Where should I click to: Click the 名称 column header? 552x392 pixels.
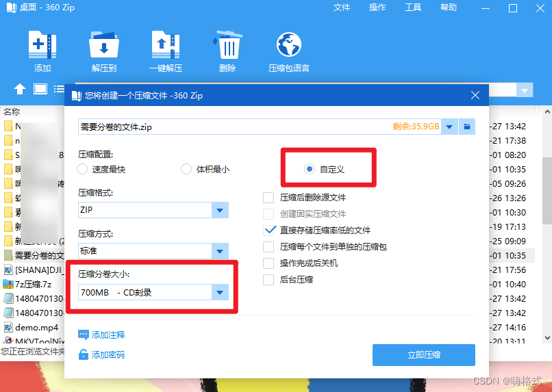point(12,112)
